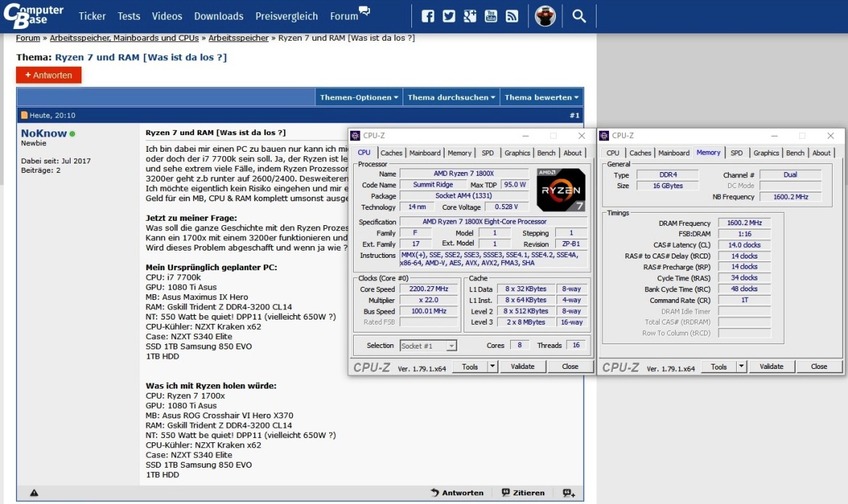Open the Twitter social icon
848x504 pixels.
tap(449, 16)
